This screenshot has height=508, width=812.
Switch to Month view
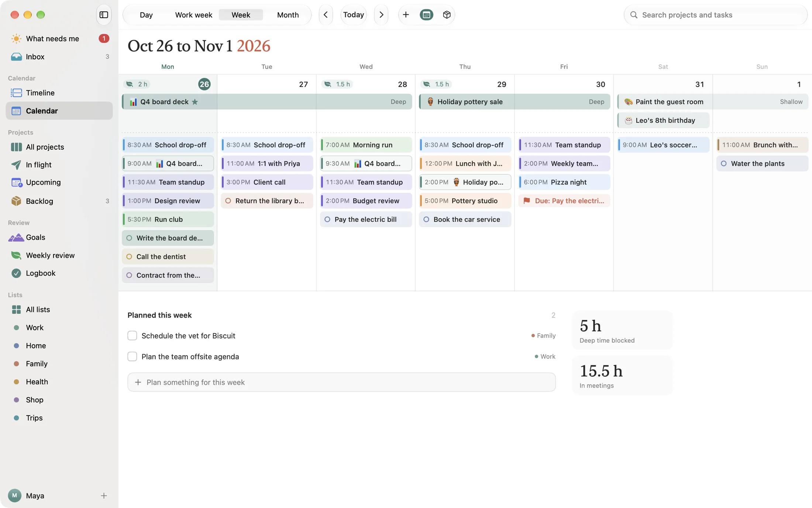tap(288, 15)
